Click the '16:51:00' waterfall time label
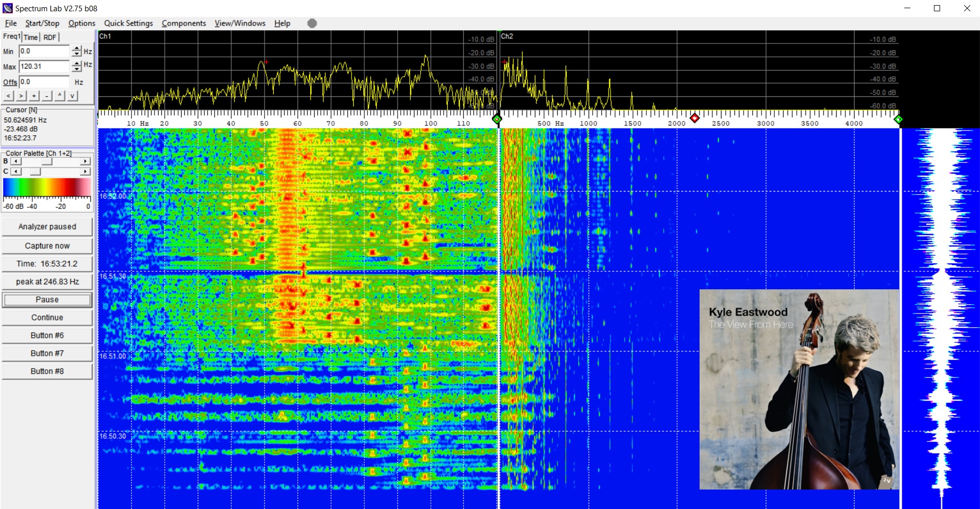 (x=113, y=356)
